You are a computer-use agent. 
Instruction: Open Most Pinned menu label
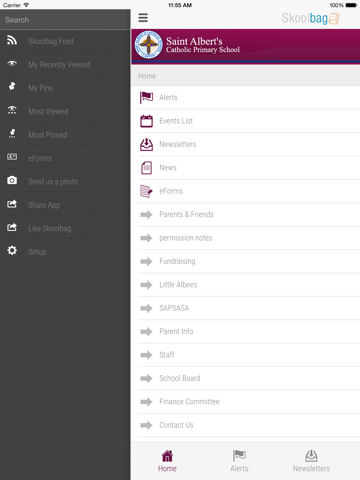pos(48,135)
